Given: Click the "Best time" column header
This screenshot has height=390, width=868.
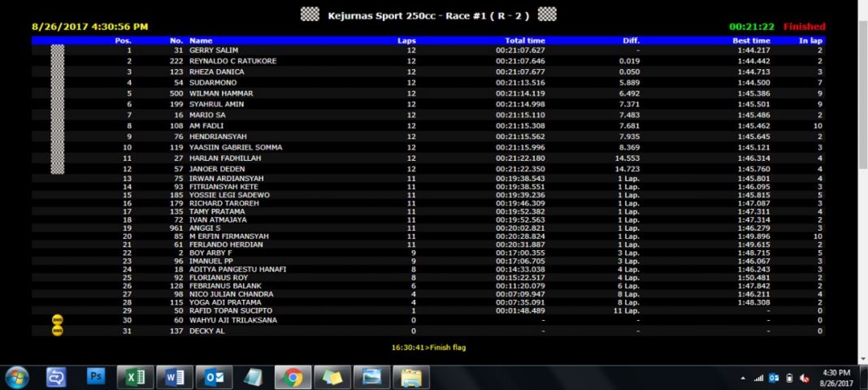Looking at the screenshot, I should click(x=751, y=40).
